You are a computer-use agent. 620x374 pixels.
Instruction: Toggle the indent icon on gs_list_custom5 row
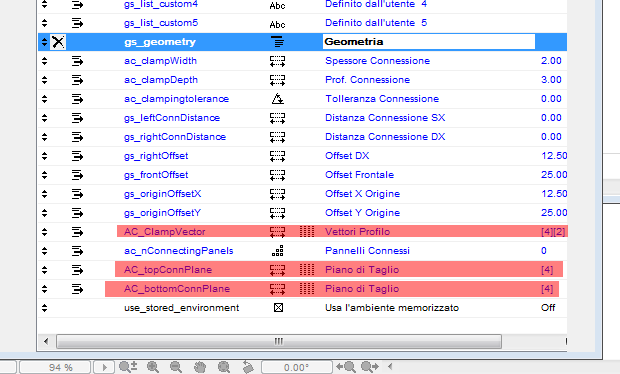[x=77, y=23]
